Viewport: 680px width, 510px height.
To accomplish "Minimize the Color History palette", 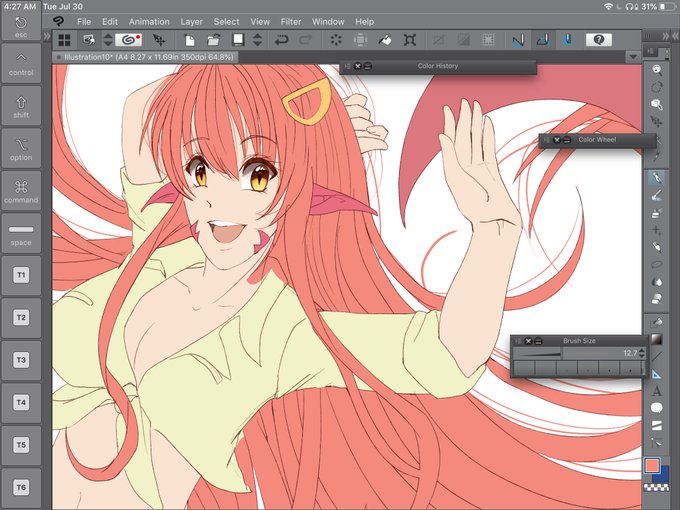I will pyautogui.click(x=367, y=66).
